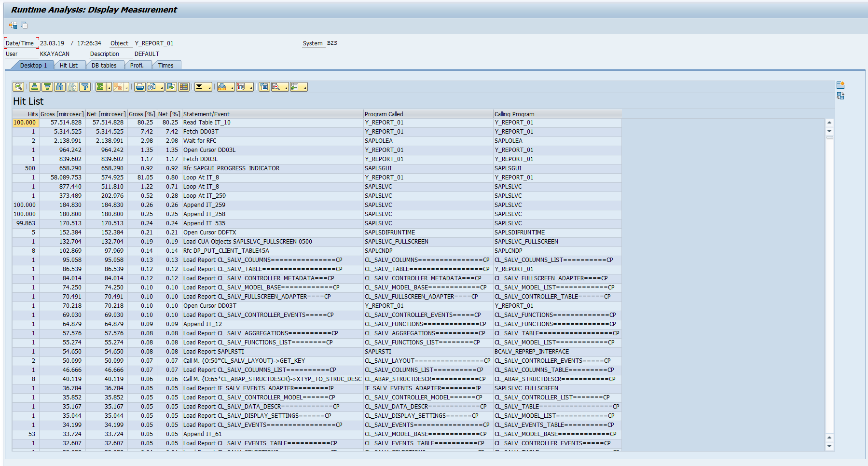The image size is (868, 466).
Task: Set a filter using the funnel icon
Action: coord(85,87)
